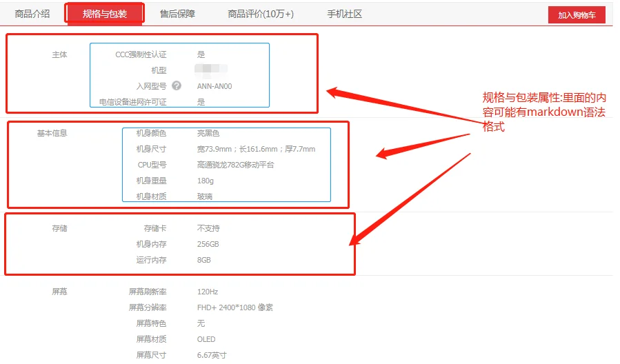The height and width of the screenshot is (364, 620).
Task: Select the 规格与包装 tab
Action: tap(104, 14)
